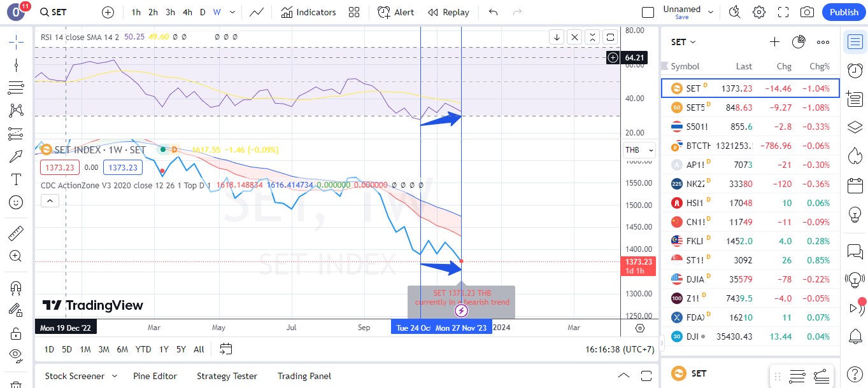Open the hotlists flame panel
This screenshot has width=868, height=388.
pyautogui.click(x=855, y=156)
